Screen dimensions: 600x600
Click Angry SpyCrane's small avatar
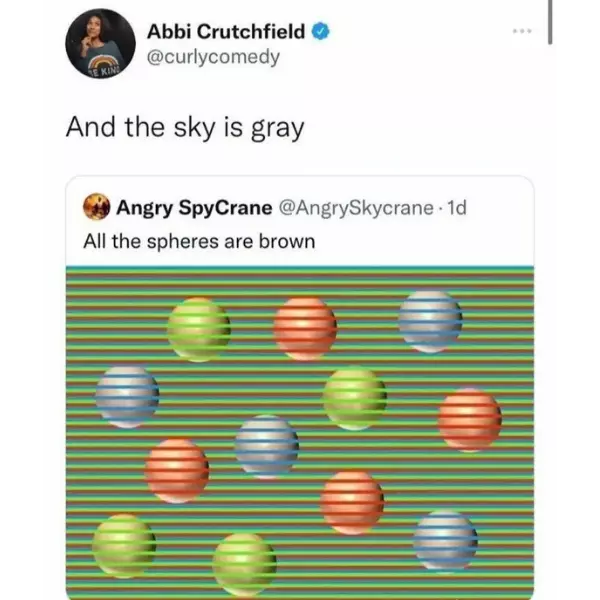96,207
